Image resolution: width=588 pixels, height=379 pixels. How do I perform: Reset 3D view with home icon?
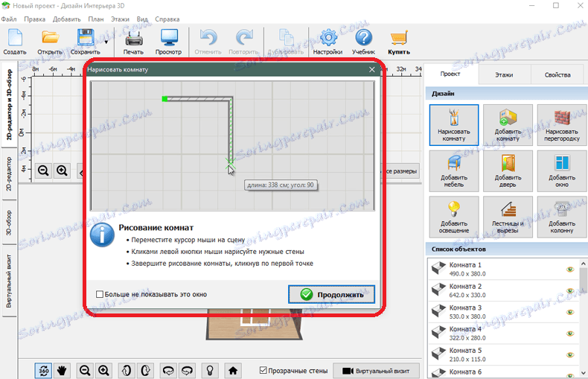coord(233,371)
